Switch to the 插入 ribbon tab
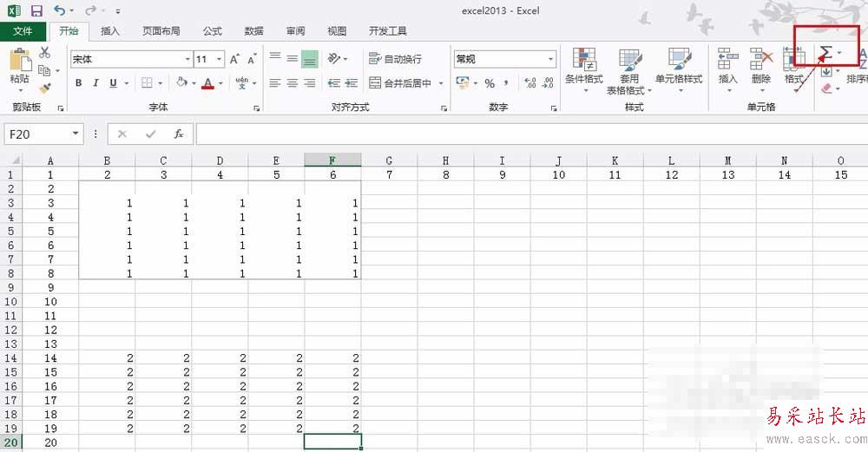This screenshot has height=452, width=868. point(109,31)
